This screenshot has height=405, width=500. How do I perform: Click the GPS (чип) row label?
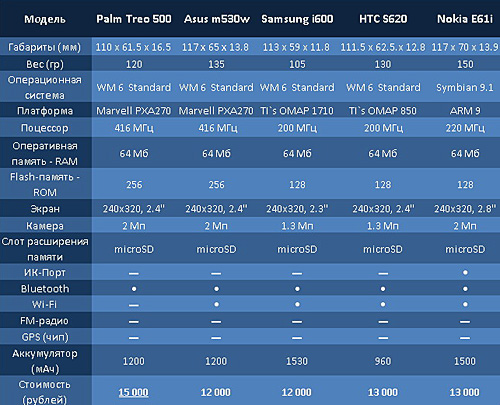tap(45, 337)
